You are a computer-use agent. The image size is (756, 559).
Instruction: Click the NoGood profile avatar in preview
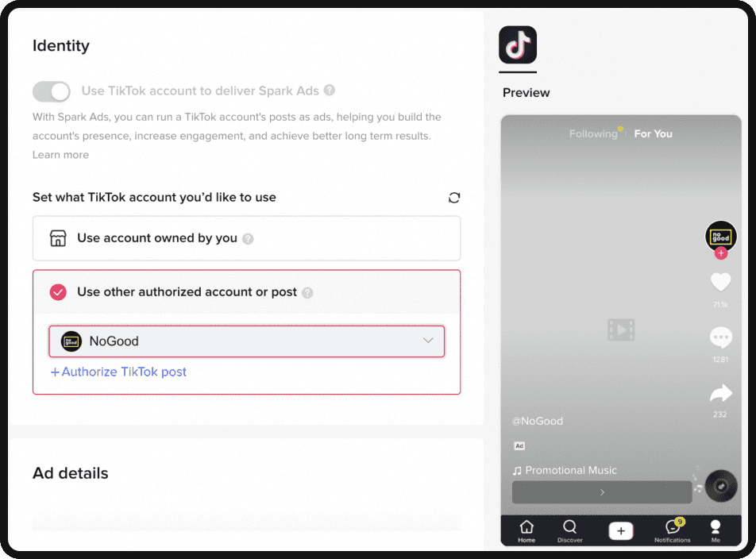(720, 236)
